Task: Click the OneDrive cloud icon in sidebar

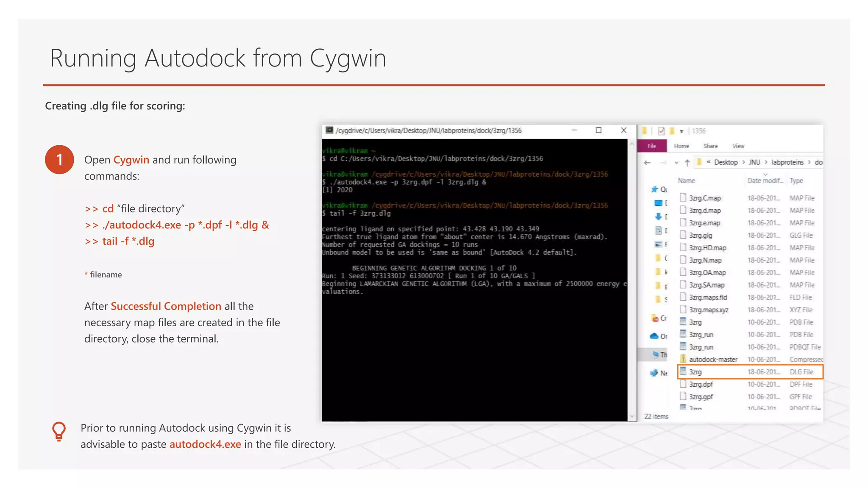Action: point(654,336)
